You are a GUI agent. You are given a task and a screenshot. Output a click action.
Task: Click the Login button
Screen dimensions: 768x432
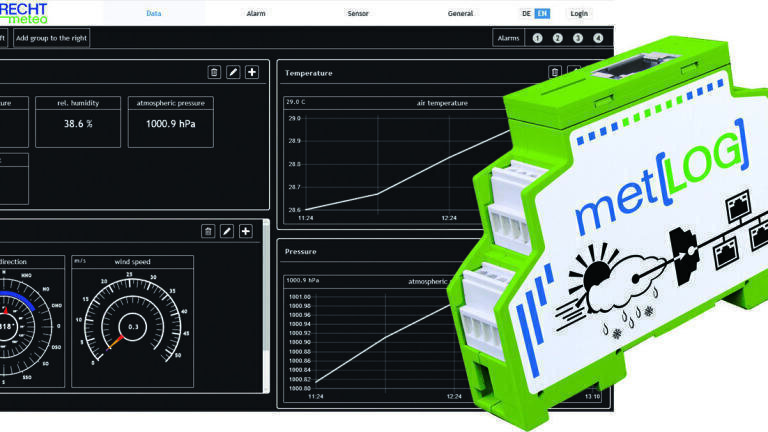pyautogui.click(x=579, y=14)
